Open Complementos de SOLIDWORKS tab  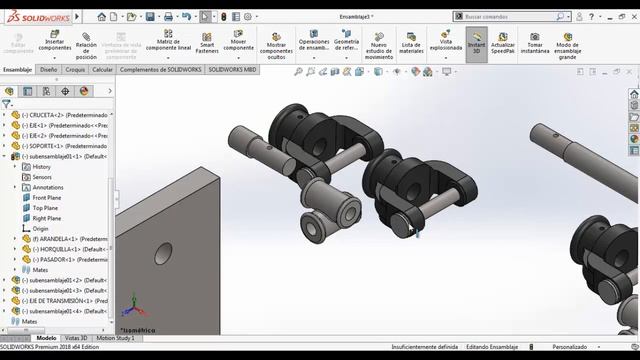pyautogui.click(x=160, y=70)
